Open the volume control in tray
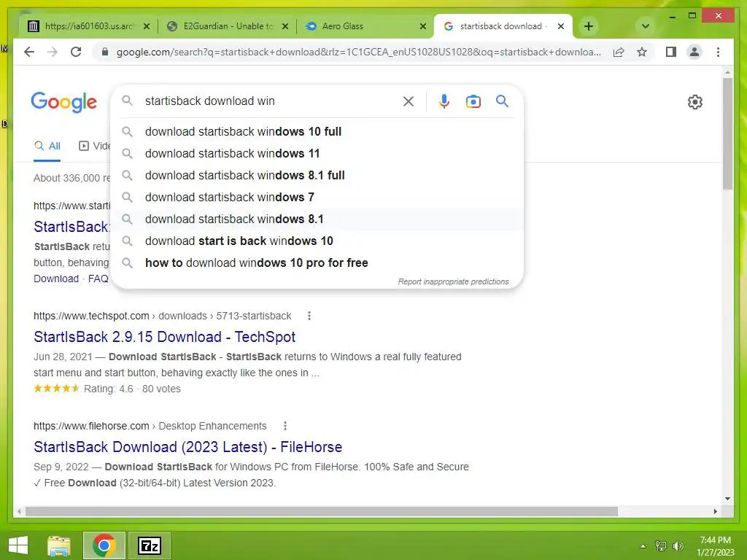 pos(678,545)
